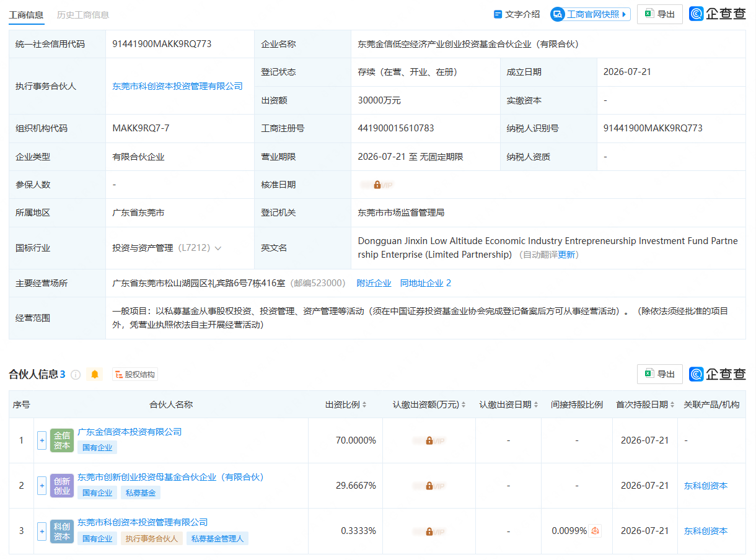Viewport: 756px width, 560px height.
Task: Click lock icon in 东莞市创新创业投资母基金 amount cell
Action: pos(429,486)
